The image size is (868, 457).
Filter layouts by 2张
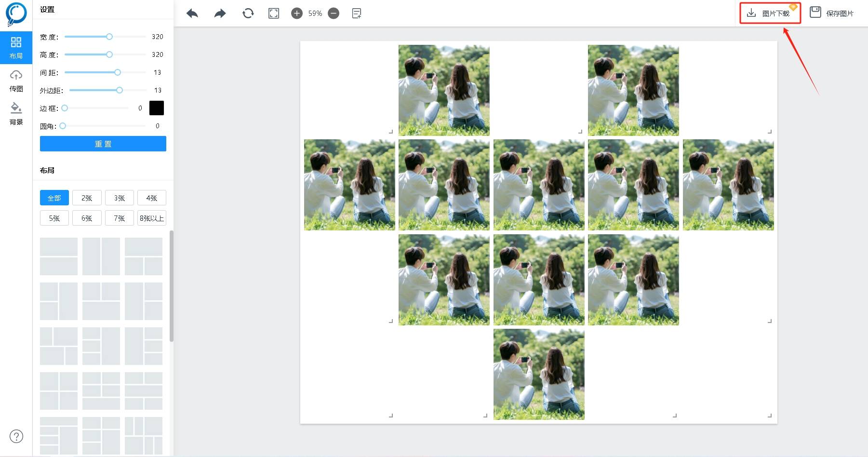(87, 198)
